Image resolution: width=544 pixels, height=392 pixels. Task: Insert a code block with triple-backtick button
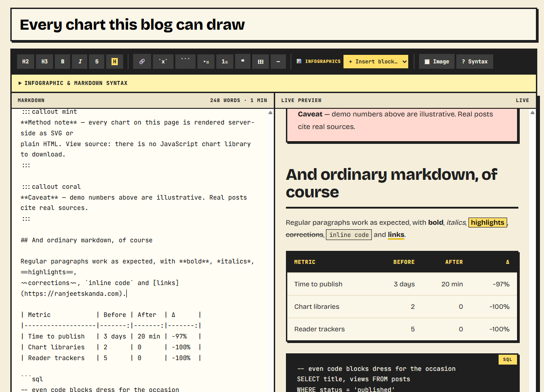pyautogui.click(x=185, y=62)
